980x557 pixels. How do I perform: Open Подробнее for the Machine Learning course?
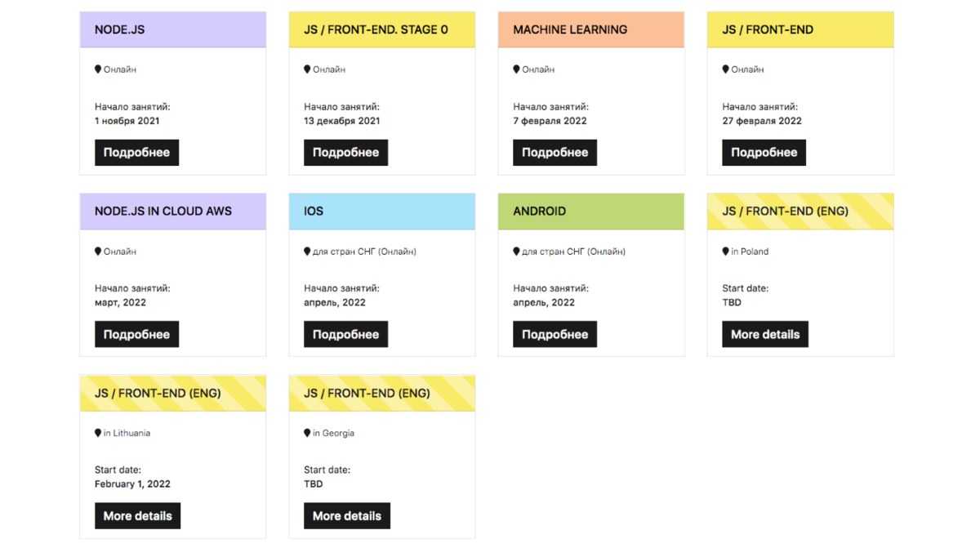tap(555, 153)
